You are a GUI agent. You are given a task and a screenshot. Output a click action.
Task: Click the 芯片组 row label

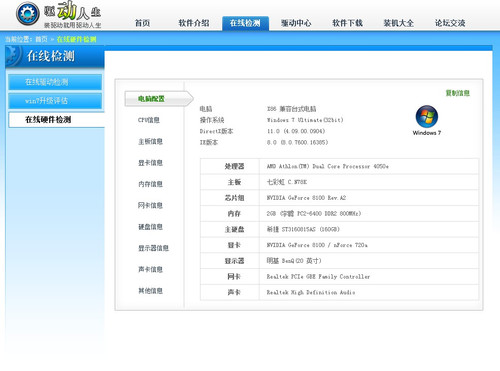(x=234, y=198)
